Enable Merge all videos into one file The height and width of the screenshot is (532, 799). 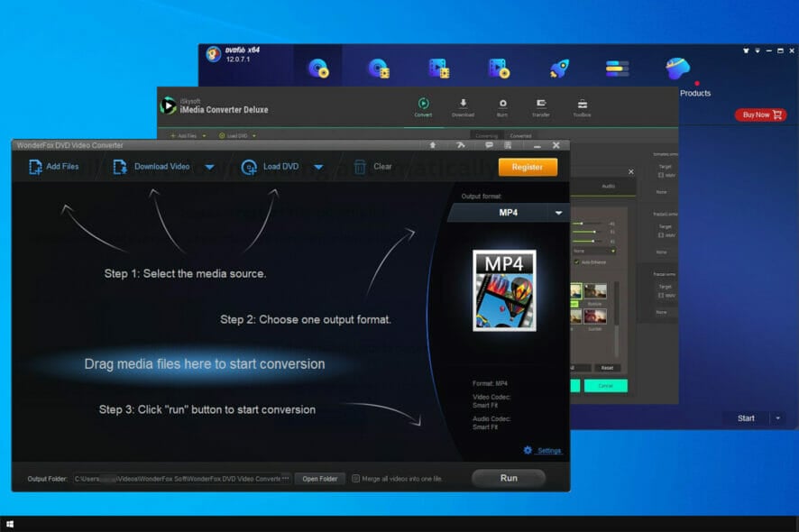(x=356, y=479)
